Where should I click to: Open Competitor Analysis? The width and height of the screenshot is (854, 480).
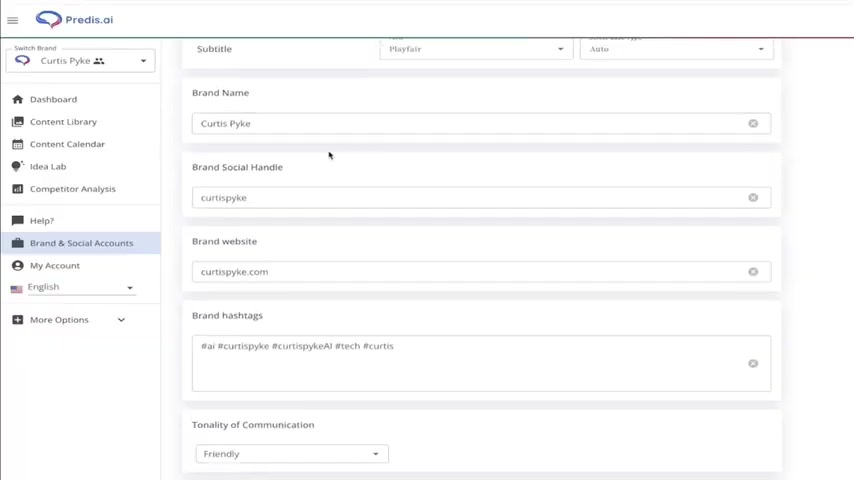[72, 189]
